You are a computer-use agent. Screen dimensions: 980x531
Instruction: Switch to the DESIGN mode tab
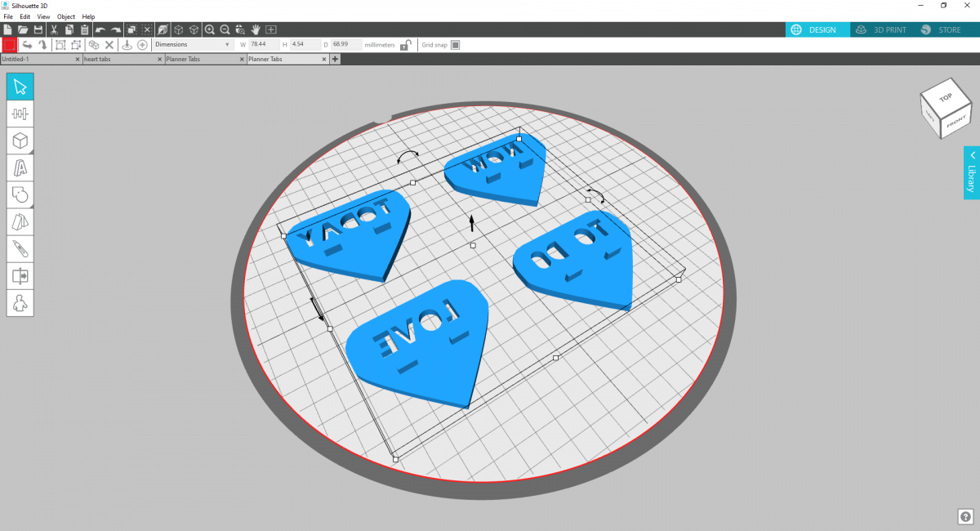tap(817, 29)
